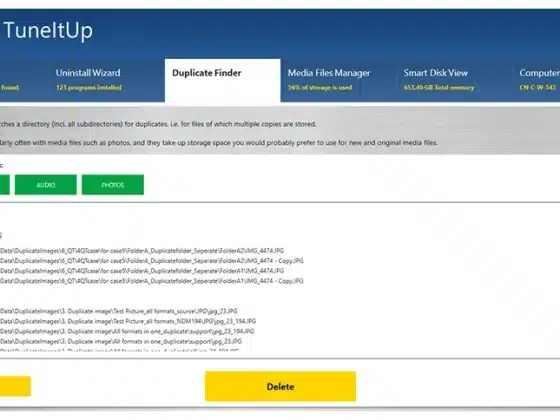Select the Duplicate Finder tab
This screenshot has width=560, height=420.
pos(222,80)
